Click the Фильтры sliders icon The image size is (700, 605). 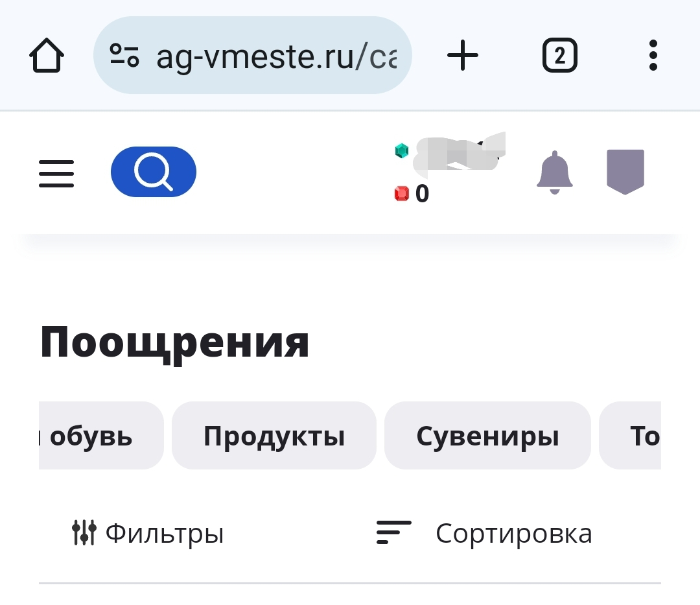click(84, 532)
